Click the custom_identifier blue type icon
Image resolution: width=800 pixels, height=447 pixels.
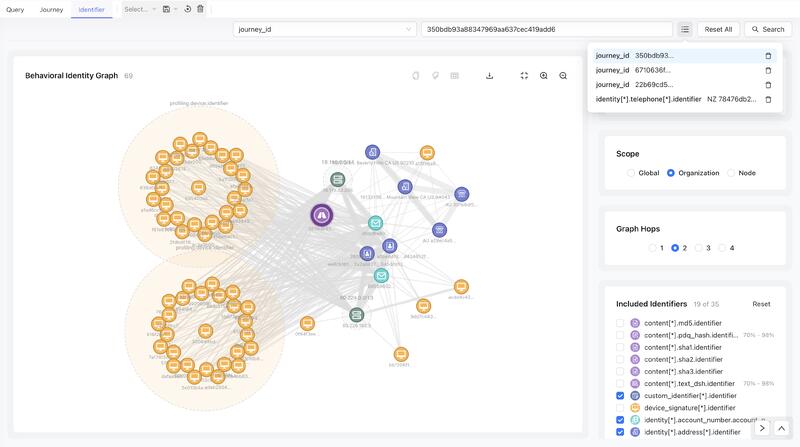click(x=635, y=395)
